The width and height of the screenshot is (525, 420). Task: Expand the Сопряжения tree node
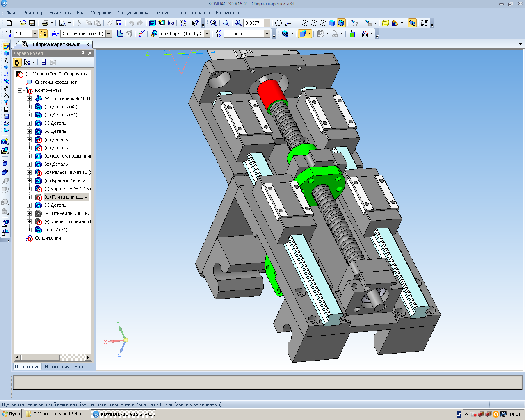coord(20,238)
